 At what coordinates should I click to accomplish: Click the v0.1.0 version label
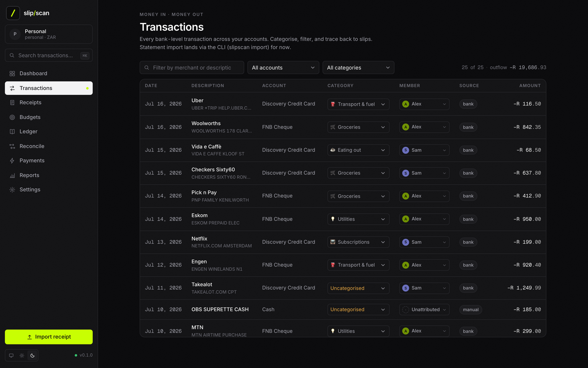[86, 355]
